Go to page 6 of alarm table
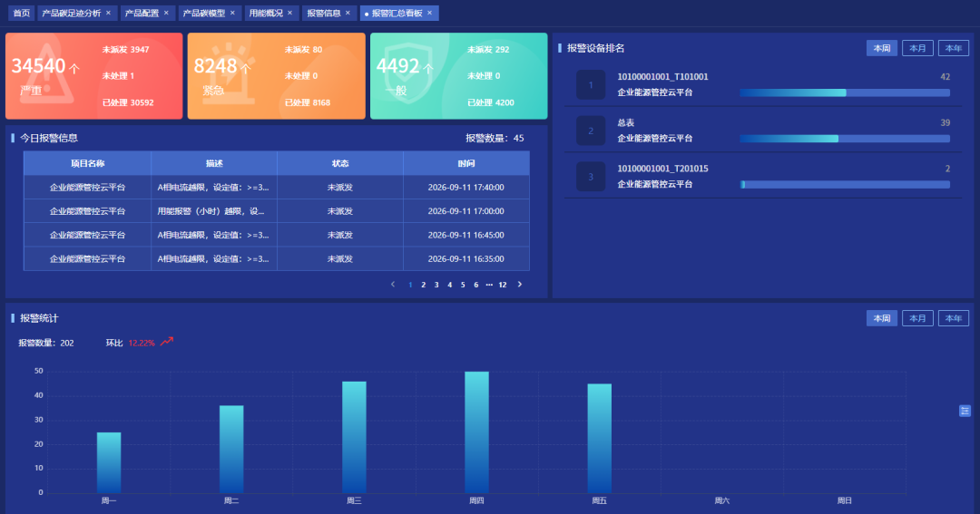The image size is (980, 514). (475, 285)
